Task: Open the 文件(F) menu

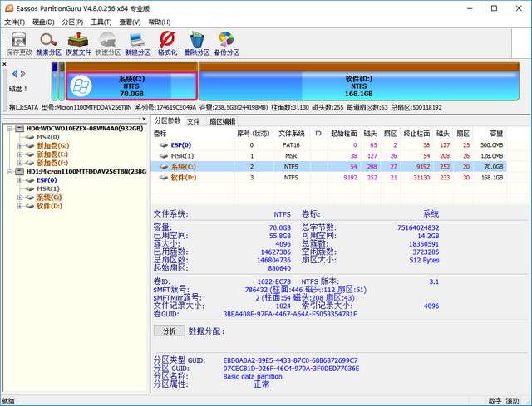Action: click(15, 22)
